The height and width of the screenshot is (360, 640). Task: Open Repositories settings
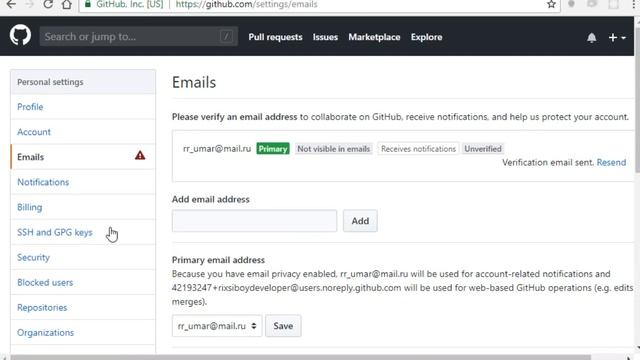(83, 307)
